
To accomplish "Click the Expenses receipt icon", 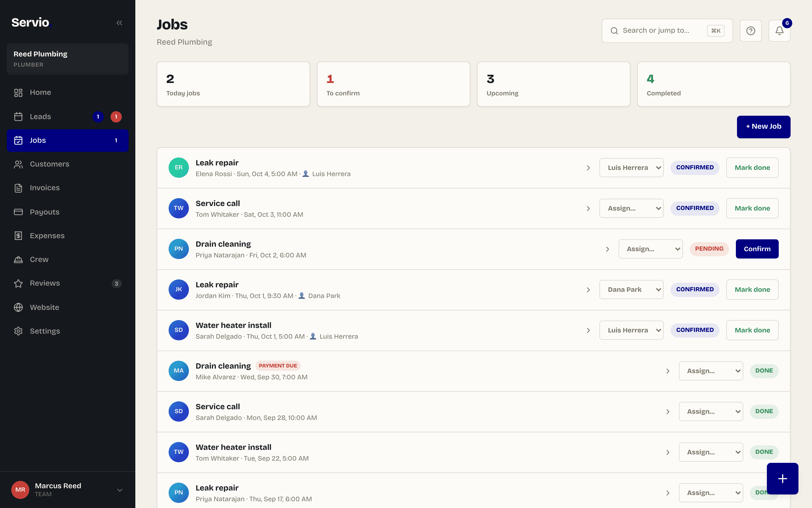I will click(18, 236).
